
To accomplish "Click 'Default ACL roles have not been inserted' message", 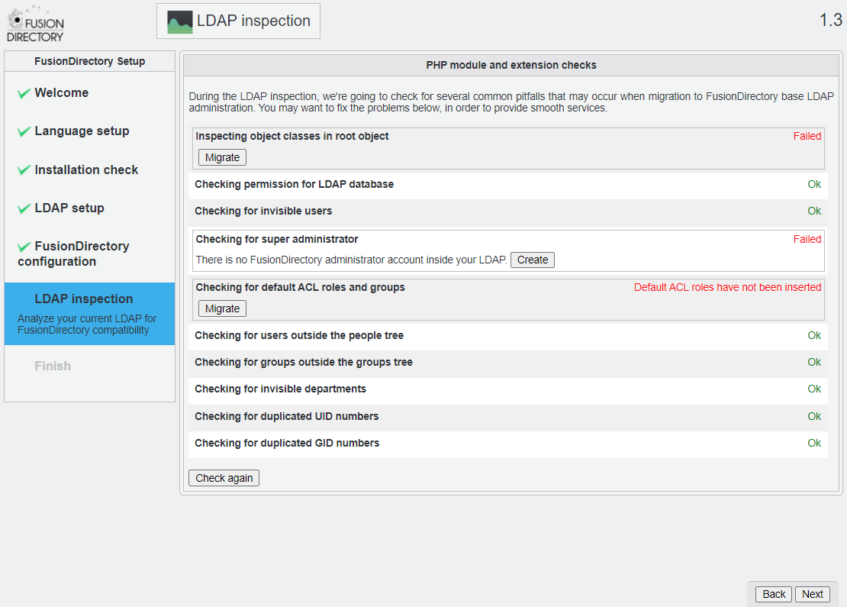I will (x=727, y=287).
